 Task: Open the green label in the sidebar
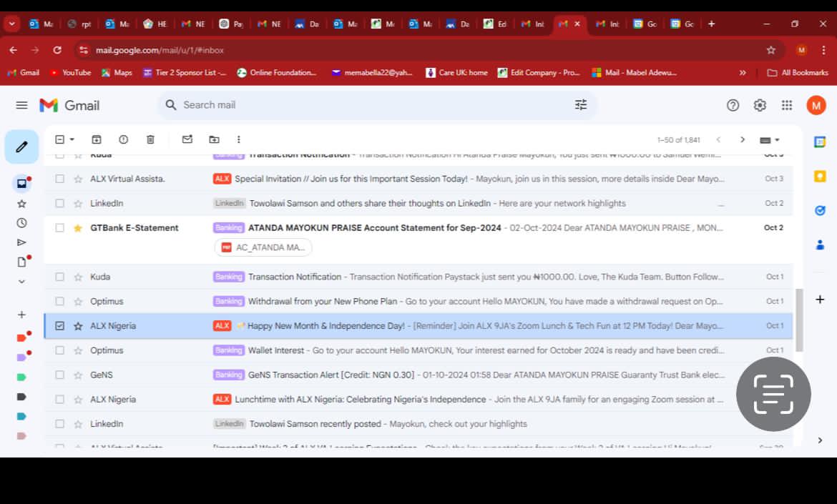pyautogui.click(x=21, y=377)
